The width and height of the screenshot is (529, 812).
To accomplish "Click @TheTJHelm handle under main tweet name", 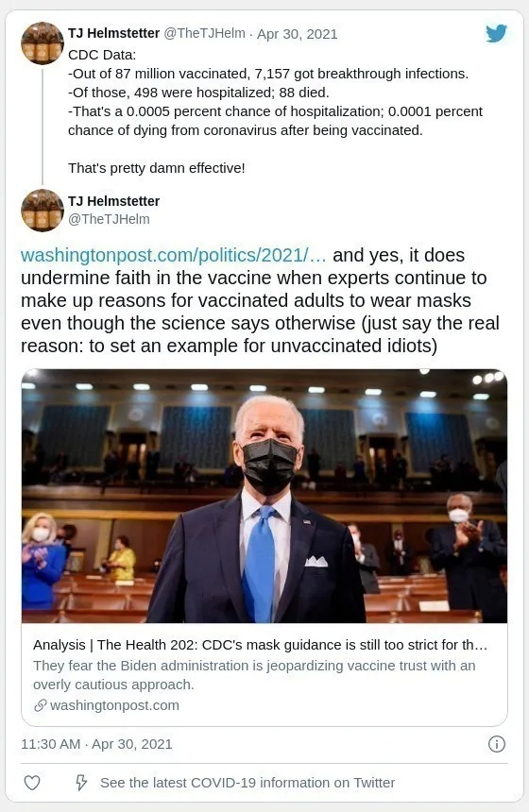I will click(109, 219).
